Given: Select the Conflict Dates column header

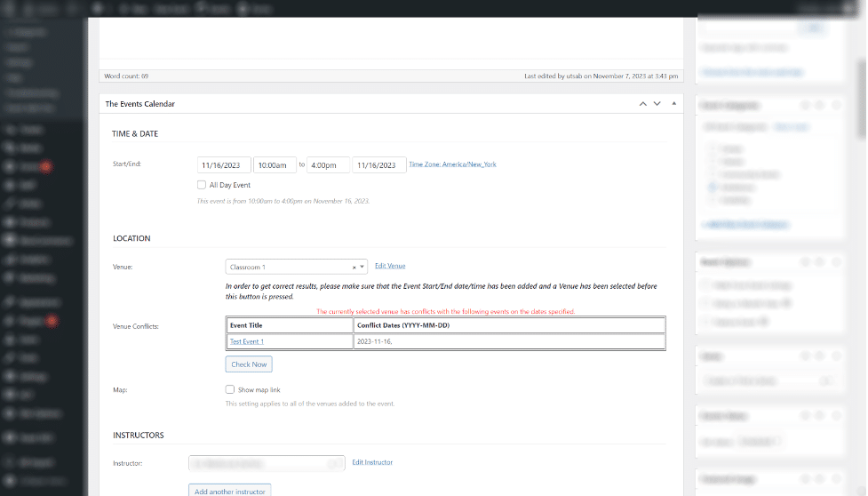Looking at the screenshot, I should pyautogui.click(x=509, y=325).
